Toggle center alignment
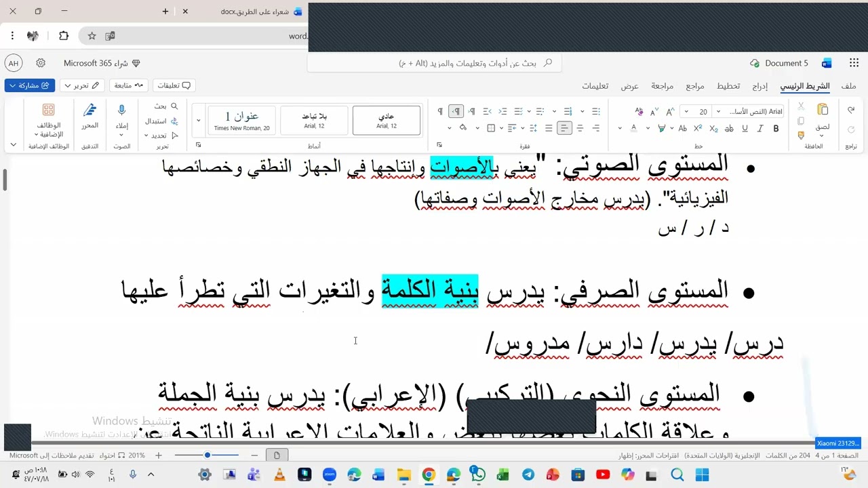The image size is (868, 488). [x=580, y=128]
